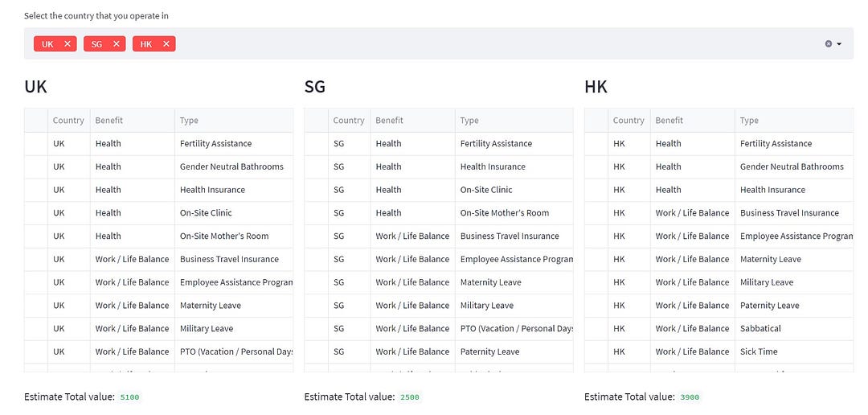The height and width of the screenshot is (415, 868).
Task: Remove the HK country tag
Action: click(x=166, y=43)
